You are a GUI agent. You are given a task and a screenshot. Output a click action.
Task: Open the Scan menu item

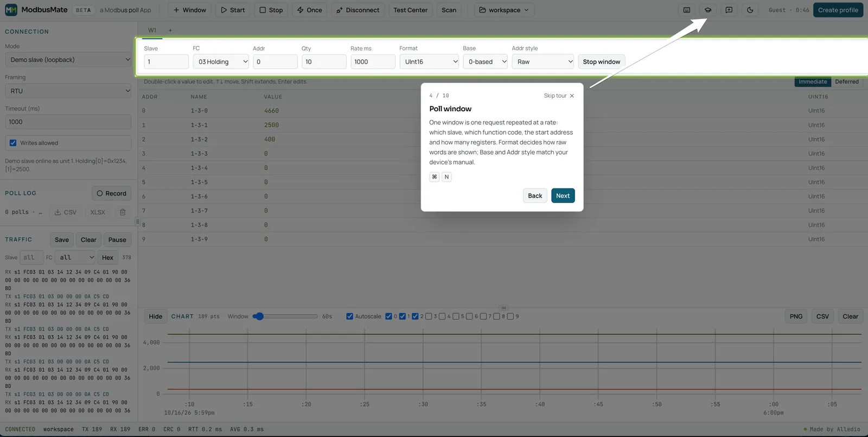coord(449,10)
